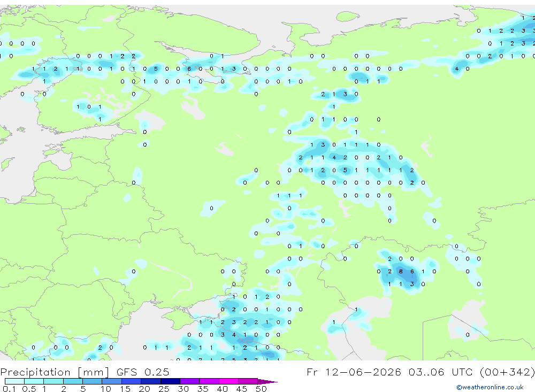The height and width of the screenshot is (392, 535).
Task: Pick the legend swatch between 15 and 20
Action: tap(131, 381)
